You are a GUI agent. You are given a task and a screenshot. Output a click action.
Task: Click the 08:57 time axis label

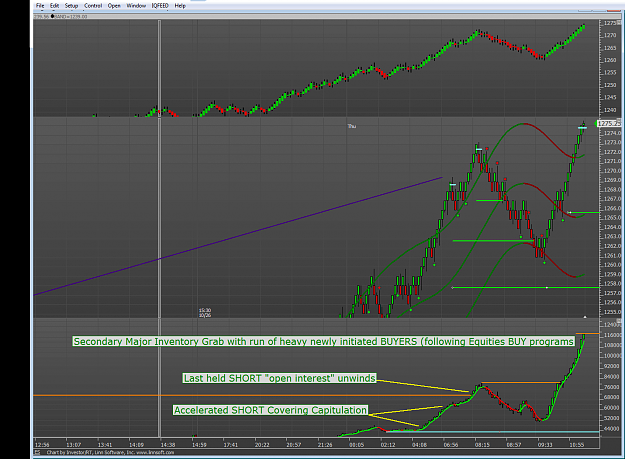(x=514, y=445)
